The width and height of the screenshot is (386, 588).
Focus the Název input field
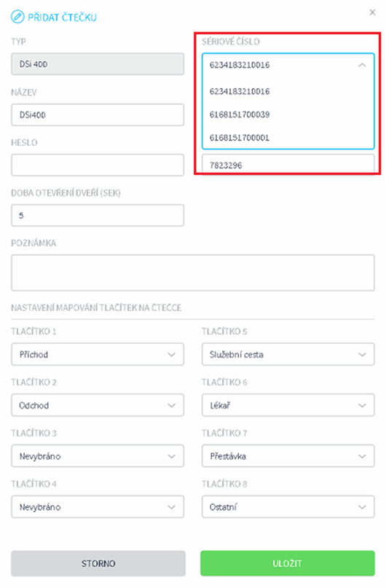98,114
